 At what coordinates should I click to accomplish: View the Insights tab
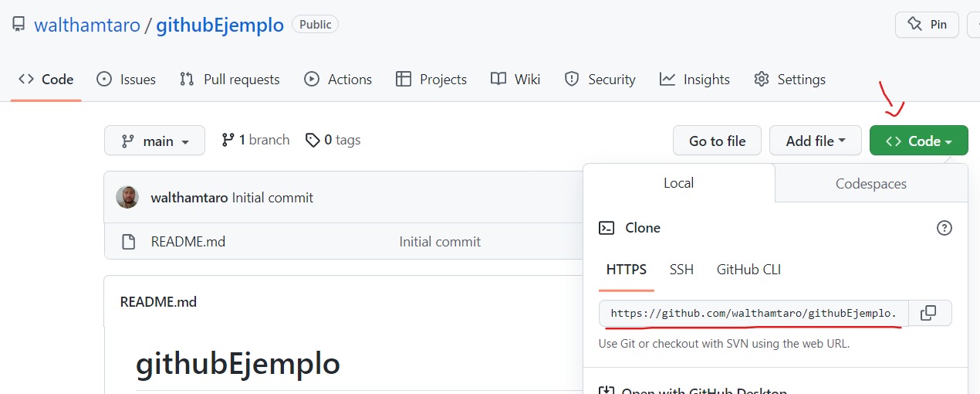694,79
